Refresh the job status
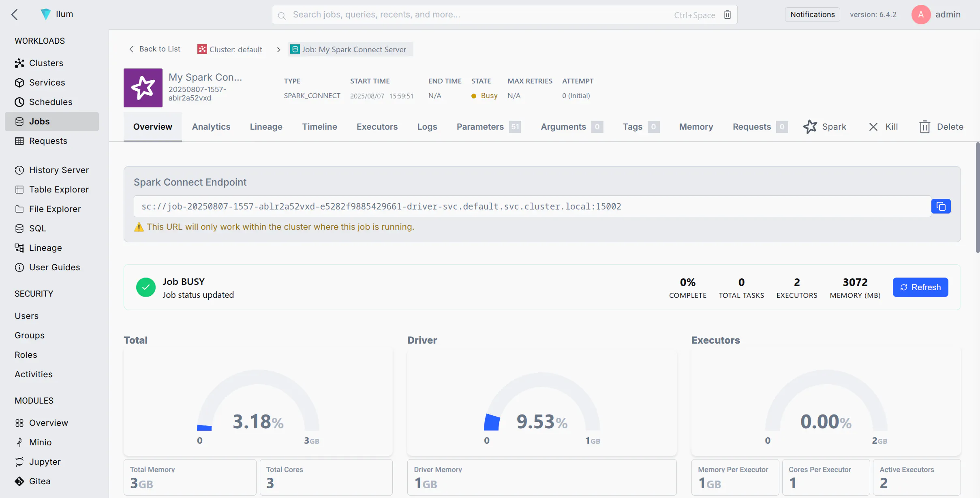Screen dimensions: 980x498 [920, 287]
